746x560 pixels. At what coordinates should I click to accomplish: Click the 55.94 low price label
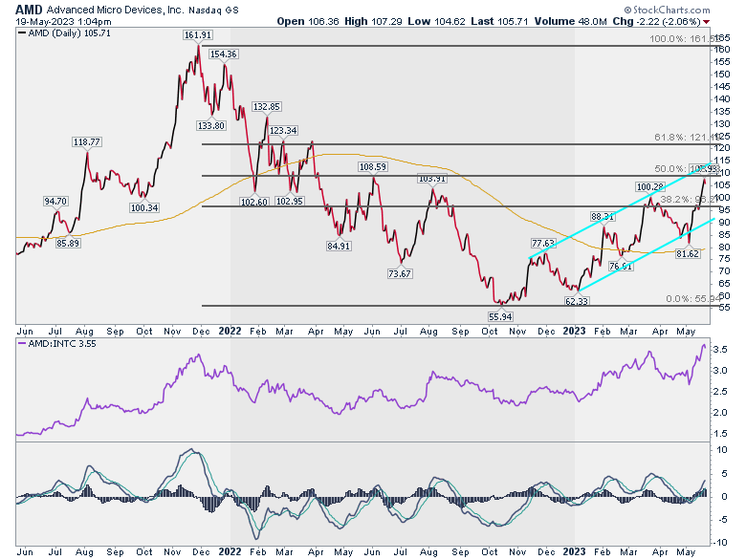pos(500,316)
